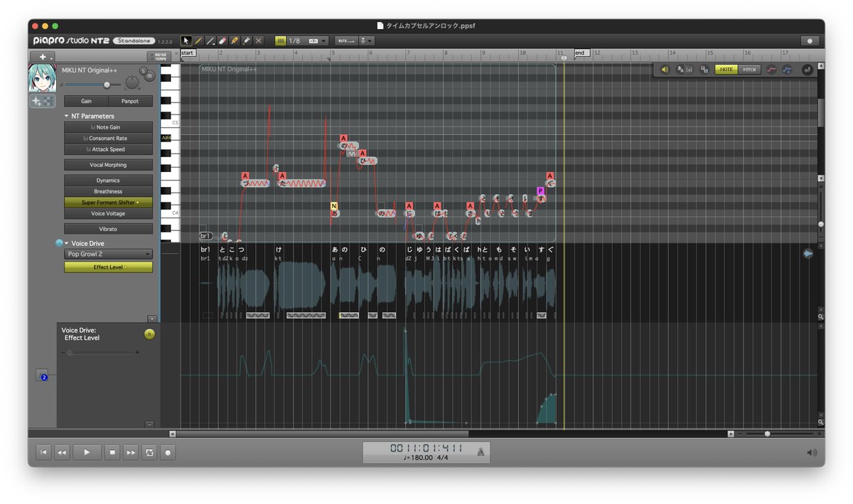Screen dimensions: 853x504
Task: Select Voice Voltage parameter
Action: coord(108,213)
